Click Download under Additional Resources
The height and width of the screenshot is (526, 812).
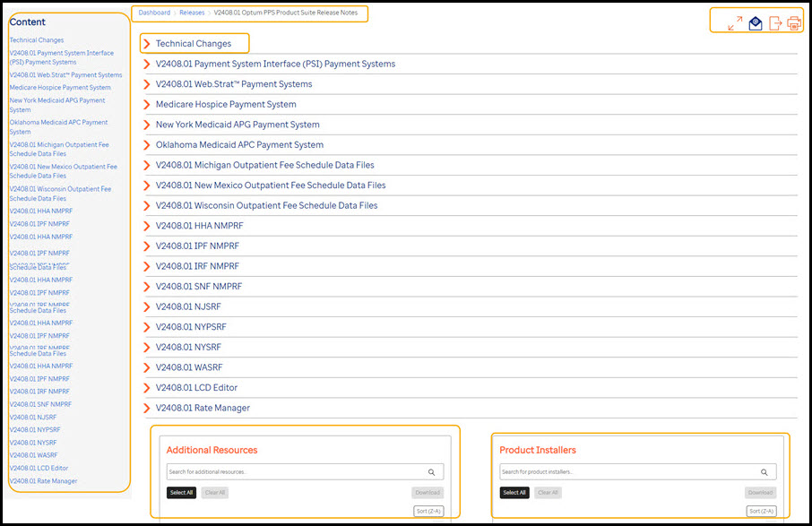(x=428, y=493)
